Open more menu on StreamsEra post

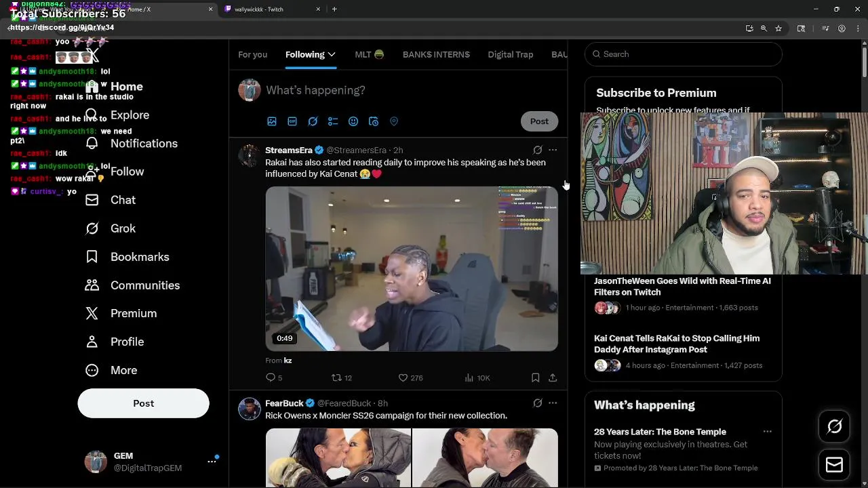click(553, 150)
